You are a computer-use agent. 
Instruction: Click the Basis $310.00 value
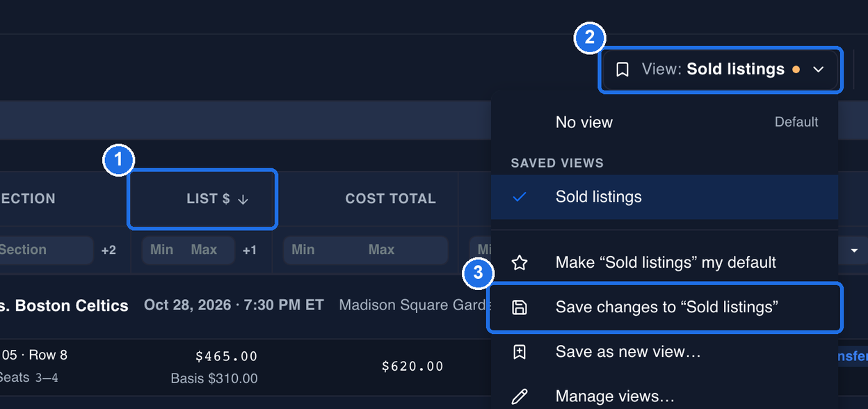click(x=214, y=379)
